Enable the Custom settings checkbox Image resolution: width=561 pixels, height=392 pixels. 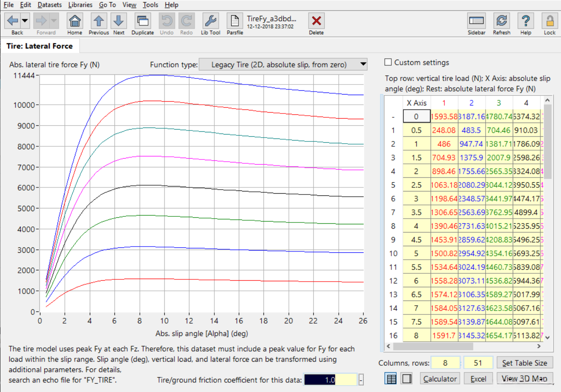[x=388, y=62]
